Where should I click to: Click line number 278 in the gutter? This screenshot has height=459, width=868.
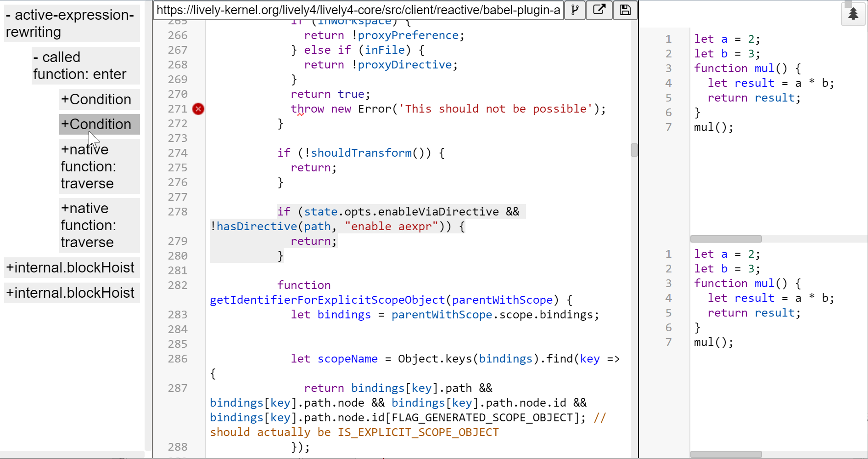pos(178,212)
